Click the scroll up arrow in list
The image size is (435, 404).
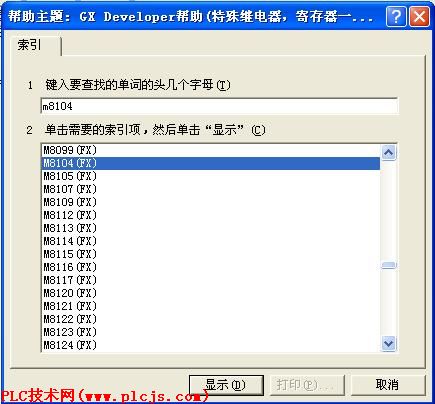pos(388,153)
